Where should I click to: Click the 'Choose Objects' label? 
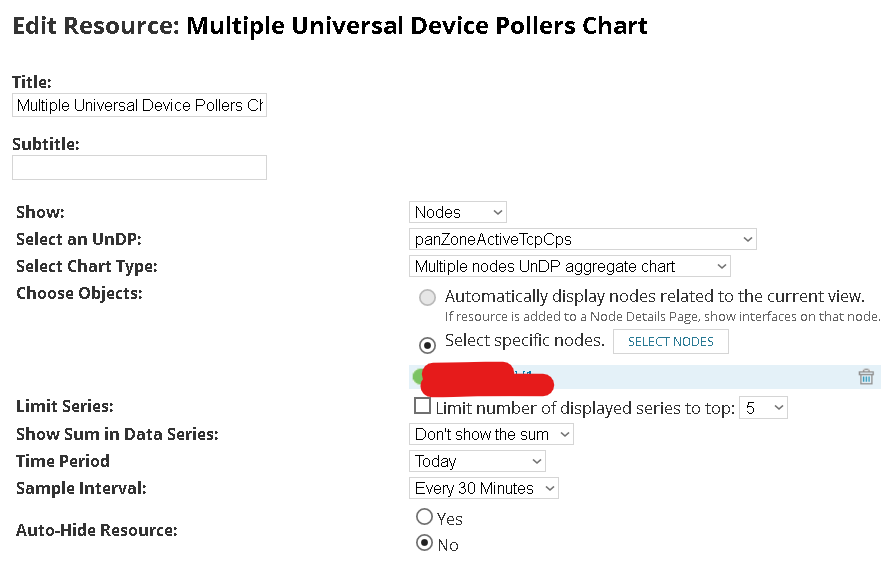(x=79, y=294)
